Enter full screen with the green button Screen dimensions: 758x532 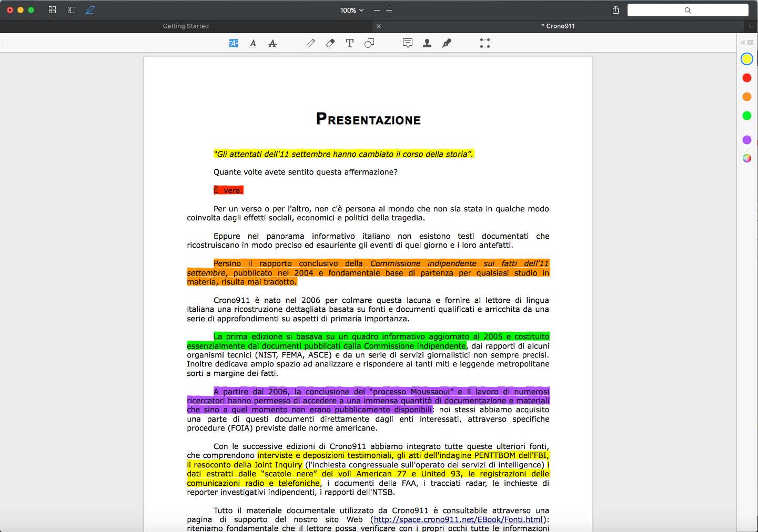(31, 10)
